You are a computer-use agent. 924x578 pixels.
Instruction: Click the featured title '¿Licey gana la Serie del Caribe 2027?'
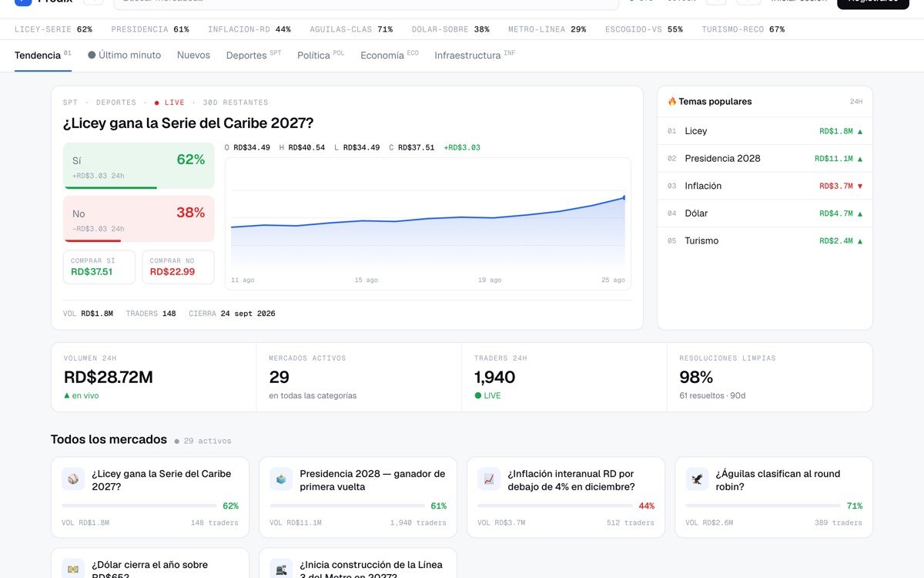tap(189, 123)
